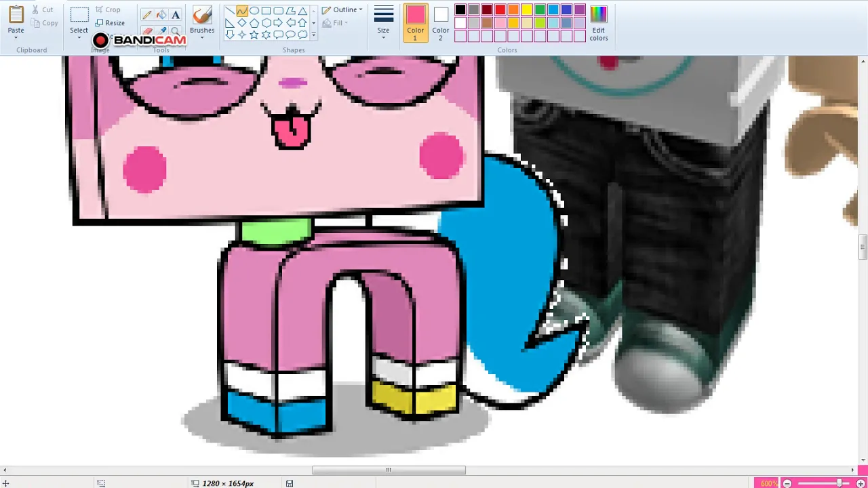Choose the Cloud callout shape
The image size is (868, 488).
tap(303, 35)
